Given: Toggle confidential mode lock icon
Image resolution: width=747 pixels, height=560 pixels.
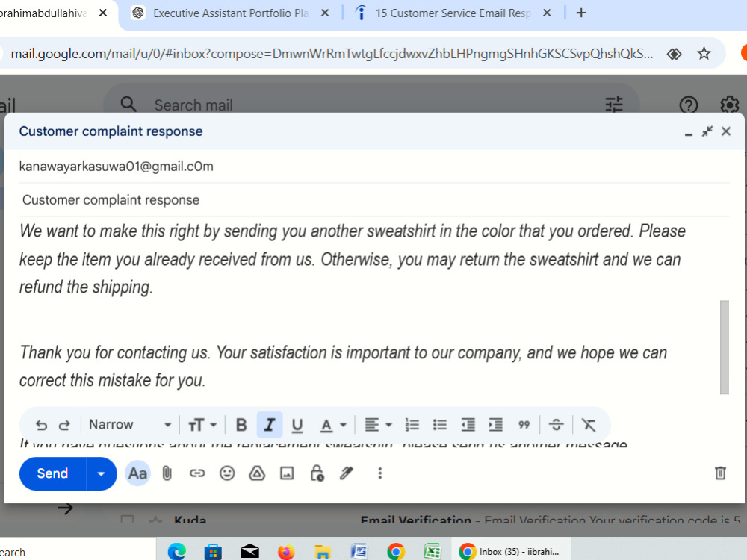Looking at the screenshot, I should pyautogui.click(x=317, y=473).
